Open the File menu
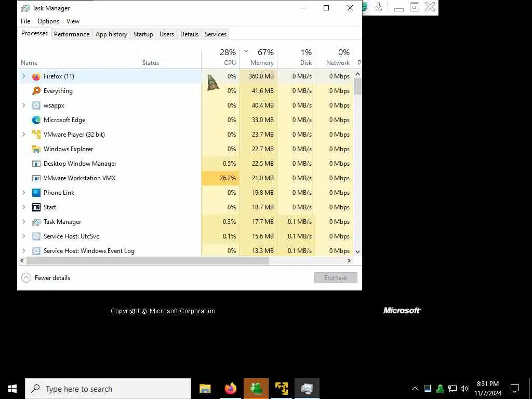Screen dimensions: 532x399 click(x=25, y=21)
